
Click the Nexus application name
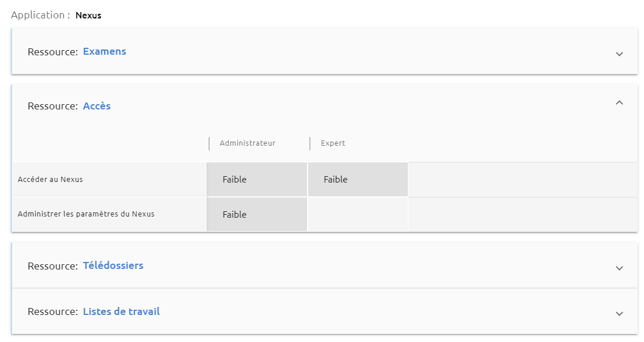[88, 16]
